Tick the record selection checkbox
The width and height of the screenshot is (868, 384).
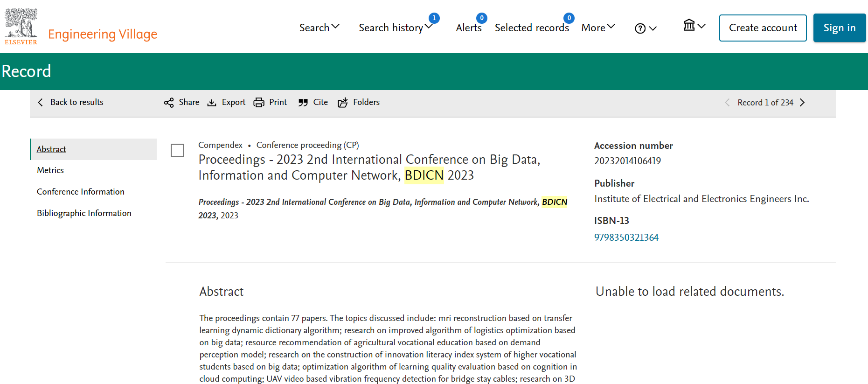click(177, 150)
